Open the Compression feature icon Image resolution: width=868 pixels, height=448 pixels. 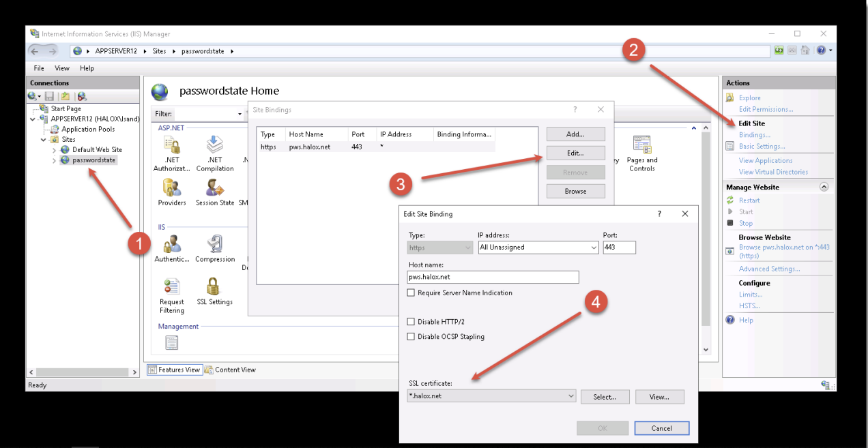(215, 244)
